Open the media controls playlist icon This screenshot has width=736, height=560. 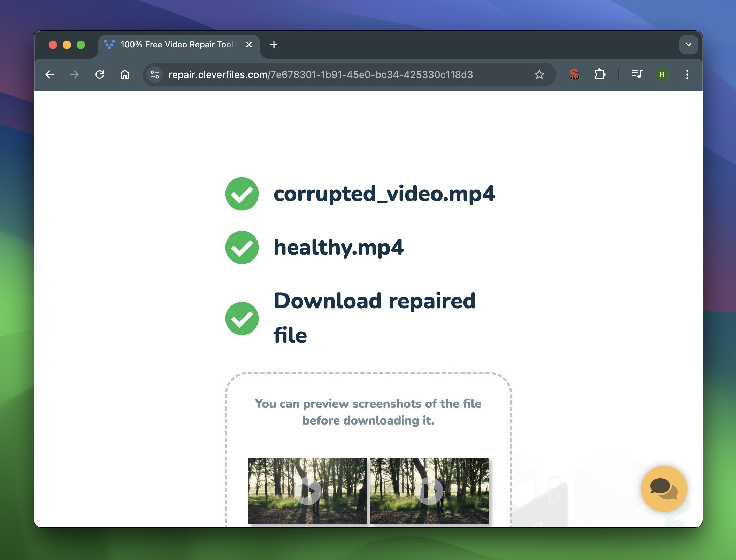pyautogui.click(x=637, y=74)
